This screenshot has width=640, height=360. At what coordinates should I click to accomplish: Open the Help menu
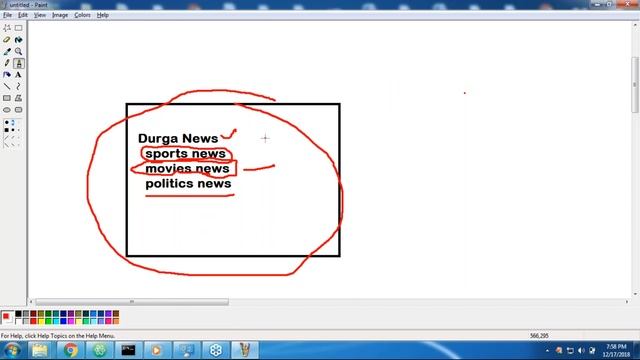coord(102,15)
